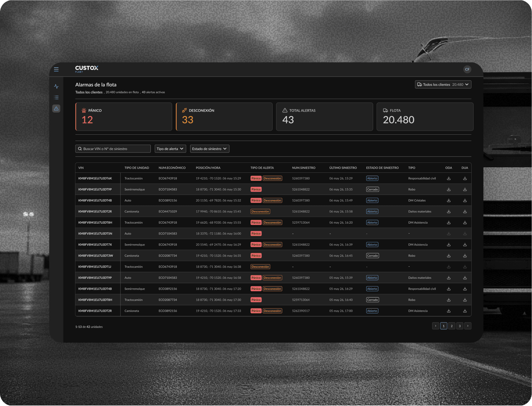Click the Buscar VIN search field

[x=113, y=149]
